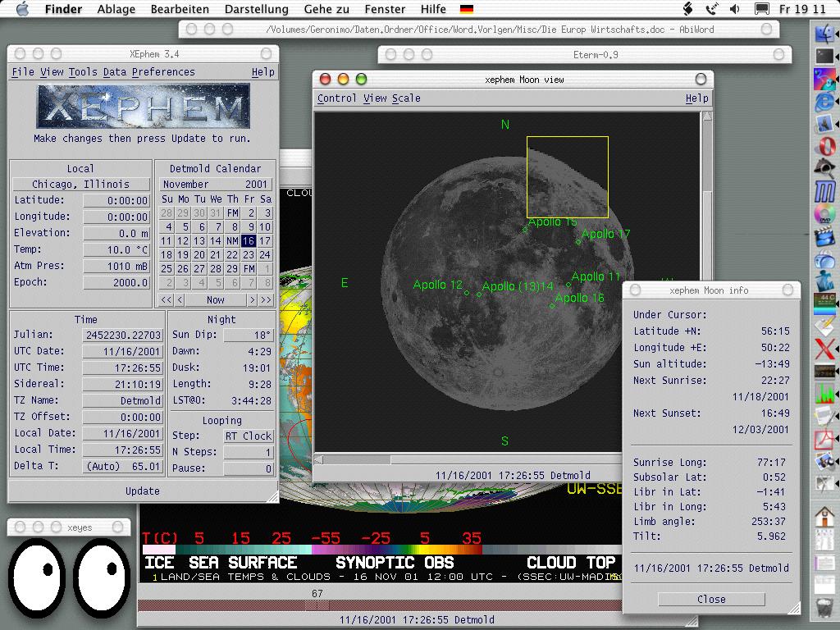840x630 pixels.
Task: Advance one year with >> button
Action: [x=266, y=299]
